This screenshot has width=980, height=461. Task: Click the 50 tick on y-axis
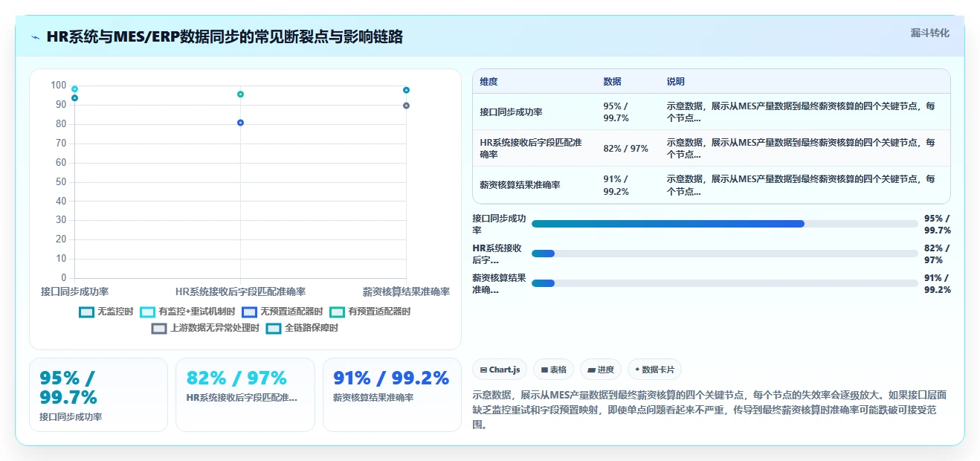[x=61, y=182]
